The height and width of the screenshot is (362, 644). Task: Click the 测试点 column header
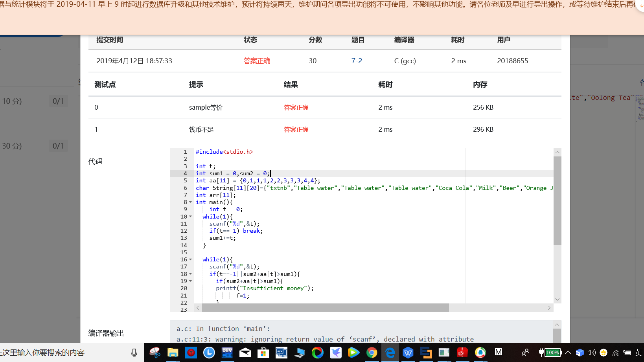coord(105,85)
